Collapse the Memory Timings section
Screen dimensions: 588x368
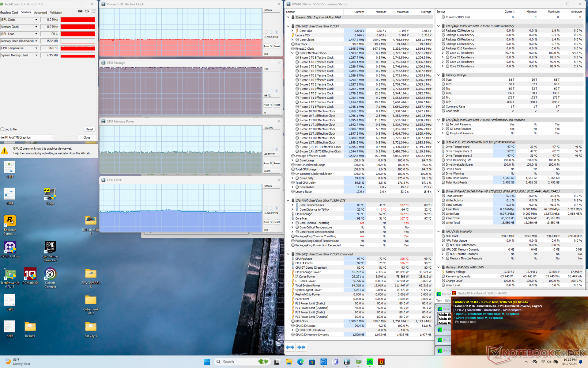coord(439,75)
